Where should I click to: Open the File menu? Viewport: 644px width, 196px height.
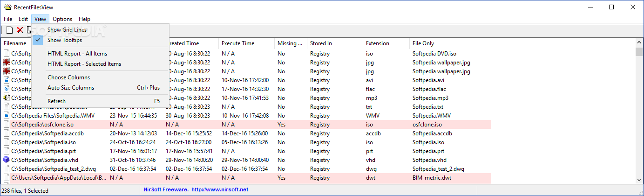point(8,19)
